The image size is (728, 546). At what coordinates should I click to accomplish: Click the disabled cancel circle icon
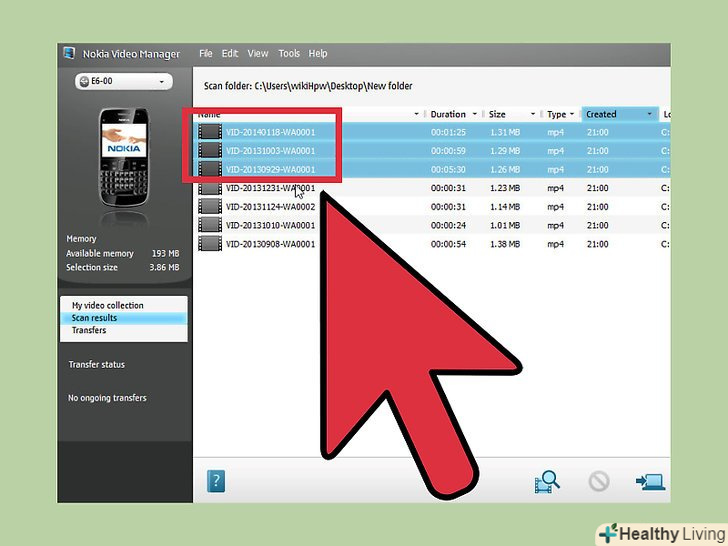tap(599, 481)
